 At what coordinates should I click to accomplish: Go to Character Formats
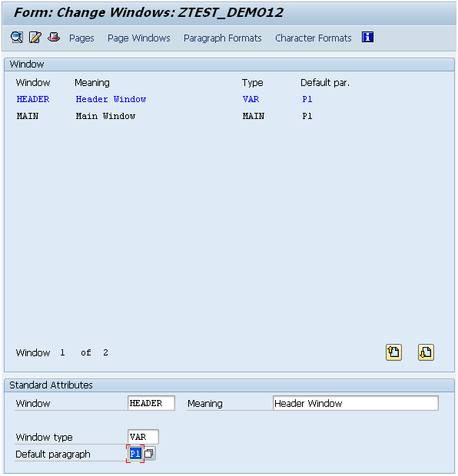[x=313, y=38]
